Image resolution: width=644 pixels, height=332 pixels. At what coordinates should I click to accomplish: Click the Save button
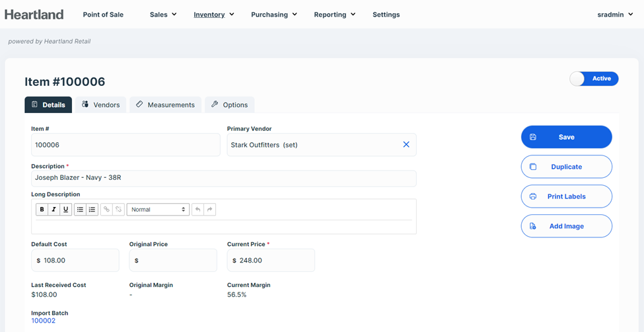click(x=566, y=137)
